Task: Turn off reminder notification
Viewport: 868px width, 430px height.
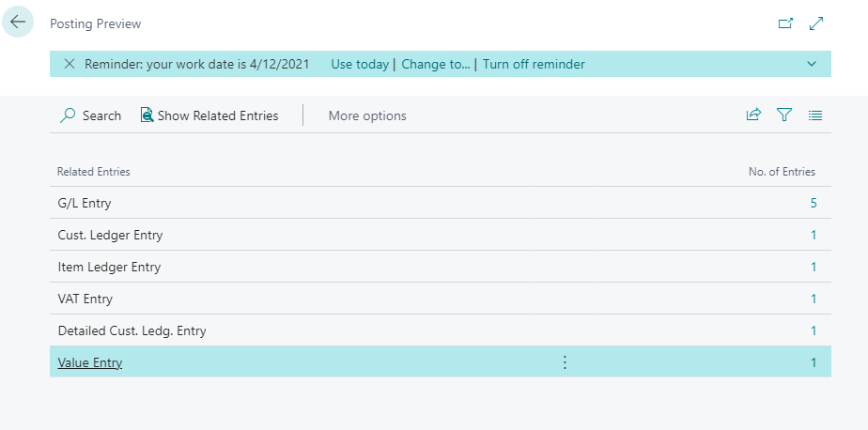Action: coord(534,64)
